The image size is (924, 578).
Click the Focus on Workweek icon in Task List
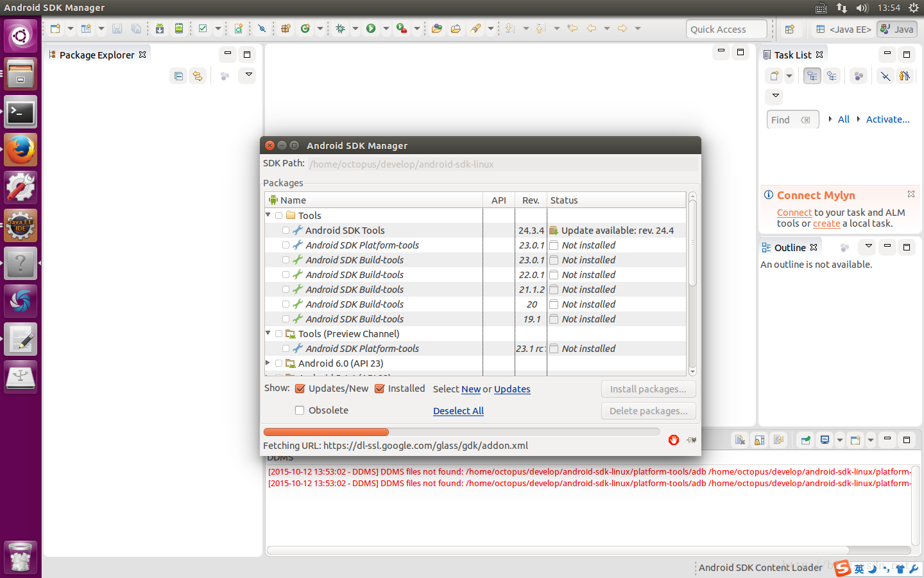click(x=858, y=76)
